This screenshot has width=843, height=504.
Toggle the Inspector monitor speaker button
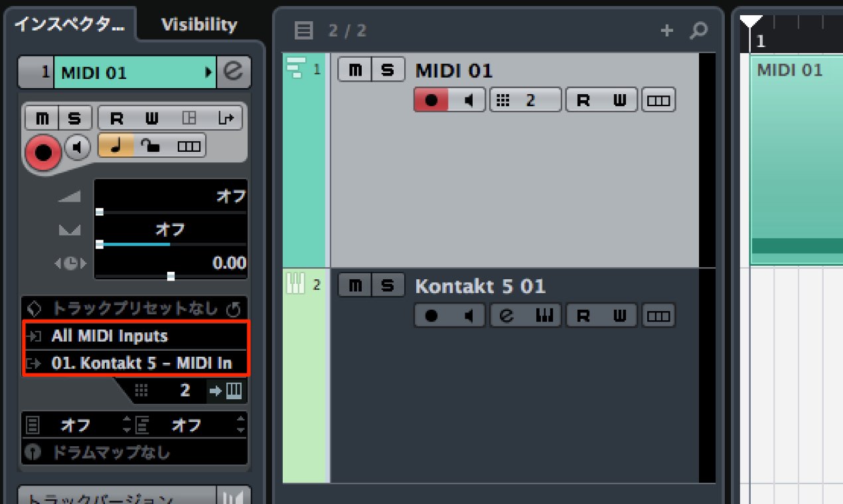tap(79, 147)
